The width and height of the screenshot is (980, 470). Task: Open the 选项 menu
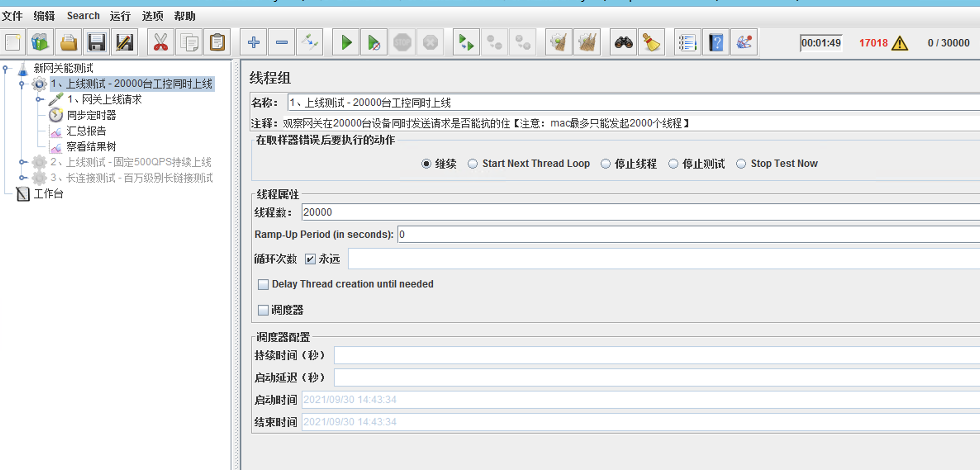pos(152,16)
